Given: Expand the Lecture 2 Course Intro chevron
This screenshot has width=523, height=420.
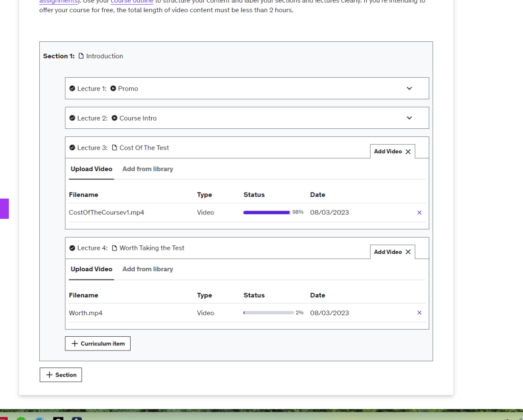Looking at the screenshot, I should pyautogui.click(x=409, y=118).
